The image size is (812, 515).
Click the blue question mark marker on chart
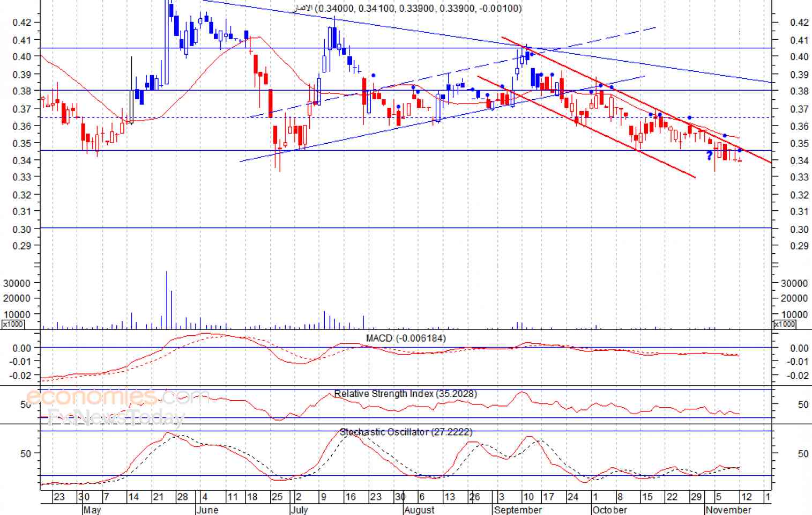click(710, 156)
